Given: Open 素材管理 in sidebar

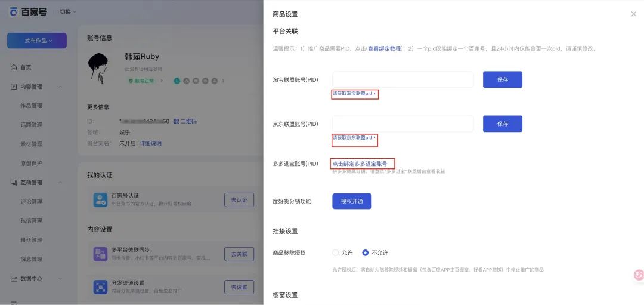Looking at the screenshot, I should [x=32, y=144].
